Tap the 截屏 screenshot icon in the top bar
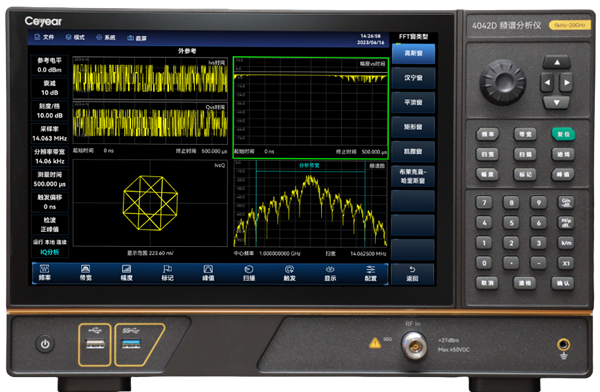 tap(130, 38)
